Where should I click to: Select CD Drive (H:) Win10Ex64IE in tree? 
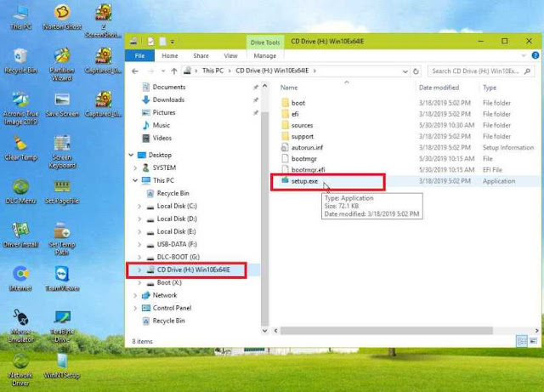[x=194, y=270]
